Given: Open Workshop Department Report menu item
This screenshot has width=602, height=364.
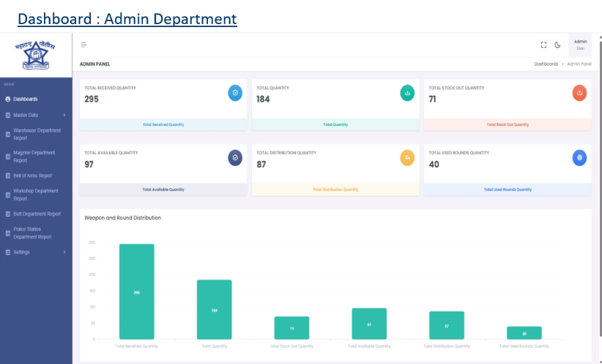Looking at the screenshot, I should click(x=36, y=195).
